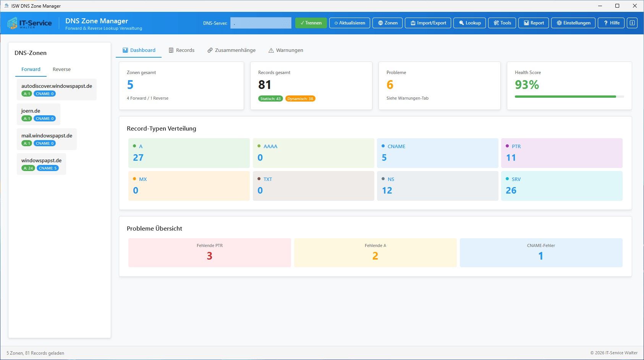Click the Fehlende PTR problem card
The height and width of the screenshot is (360, 644).
pyautogui.click(x=209, y=253)
